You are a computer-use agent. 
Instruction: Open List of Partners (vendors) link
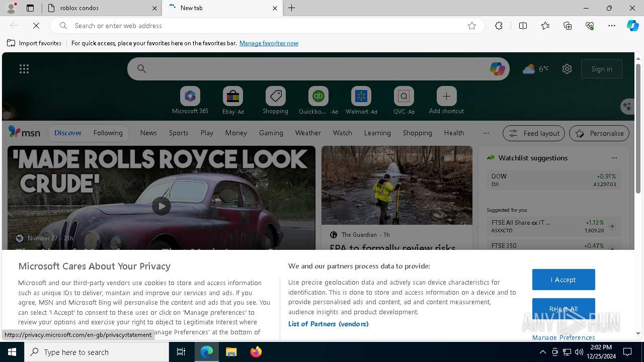329,324
